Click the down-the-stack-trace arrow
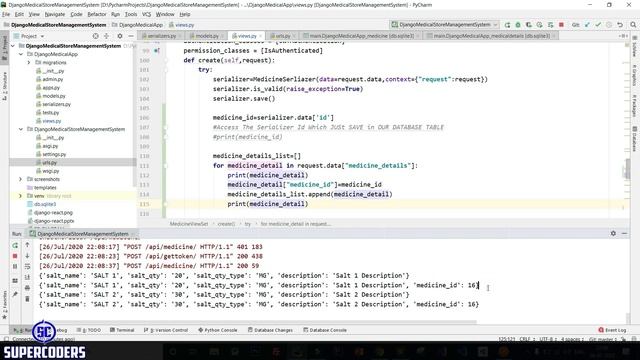The image size is (640, 360). [x=27, y=256]
